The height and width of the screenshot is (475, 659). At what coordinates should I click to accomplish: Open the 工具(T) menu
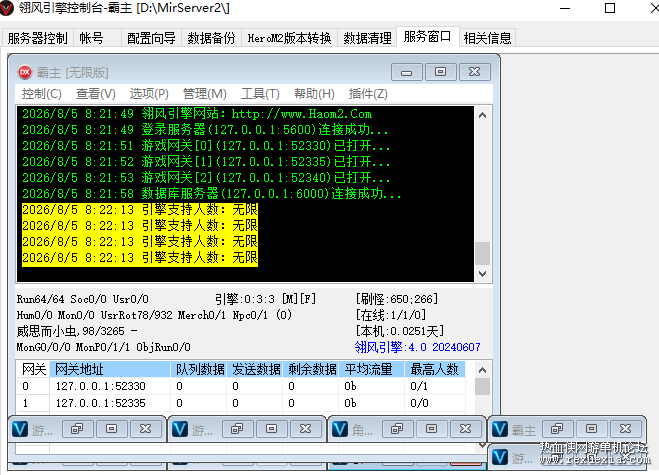260,94
